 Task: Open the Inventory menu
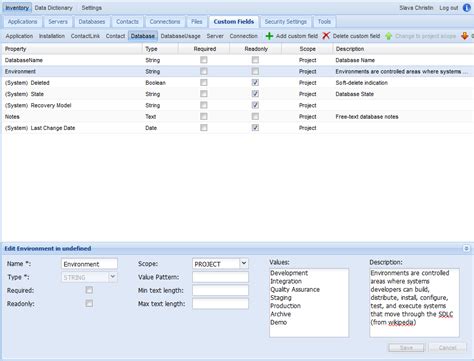click(x=17, y=8)
